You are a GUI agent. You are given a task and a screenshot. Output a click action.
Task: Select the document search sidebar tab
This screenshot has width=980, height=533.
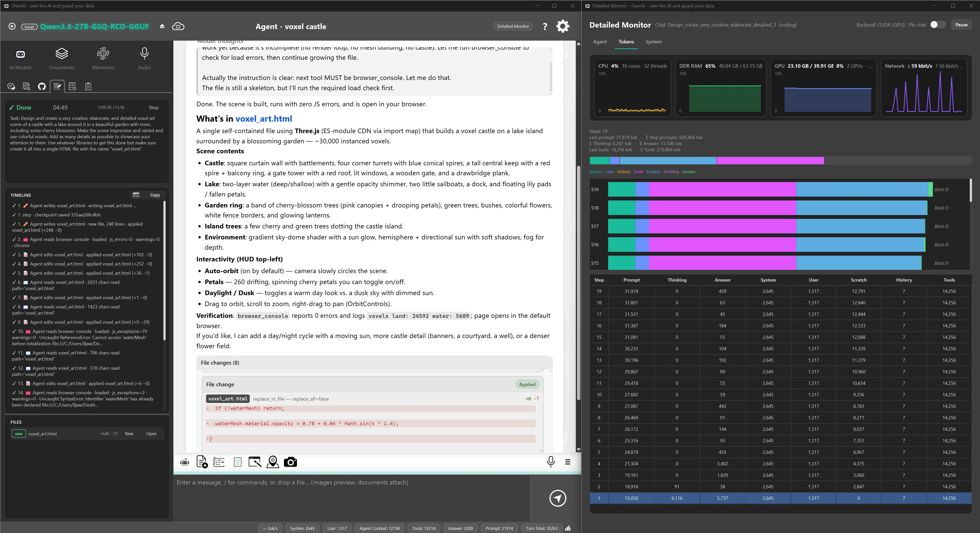click(x=26, y=86)
